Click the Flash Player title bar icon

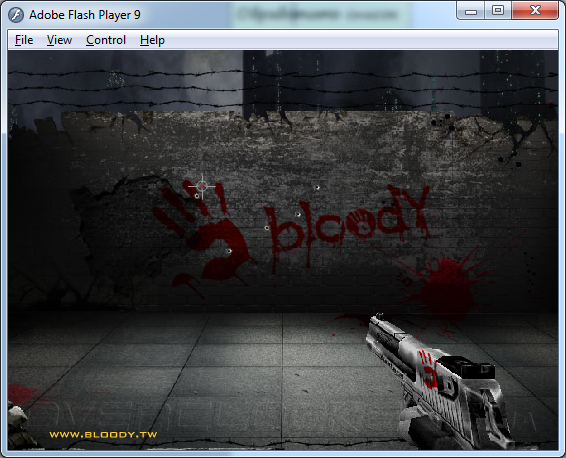click(16, 15)
